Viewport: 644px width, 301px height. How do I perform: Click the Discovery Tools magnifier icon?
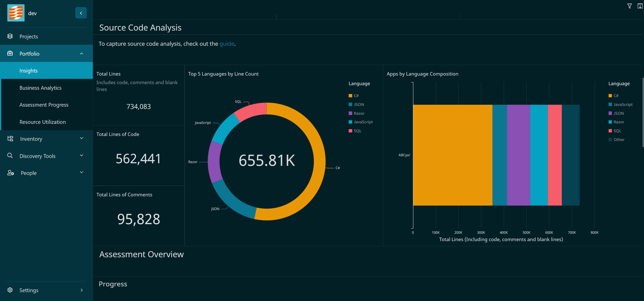pyautogui.click(x=10, y=156)
